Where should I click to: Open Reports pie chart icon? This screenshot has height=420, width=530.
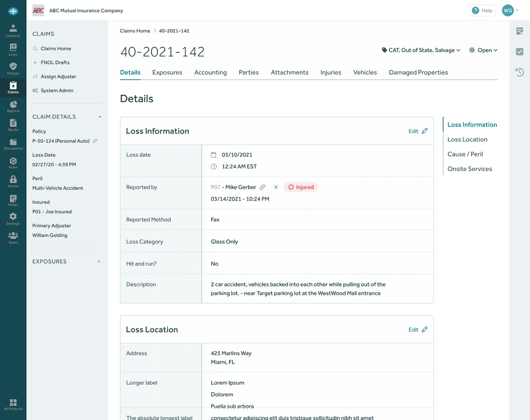[13, 106]
